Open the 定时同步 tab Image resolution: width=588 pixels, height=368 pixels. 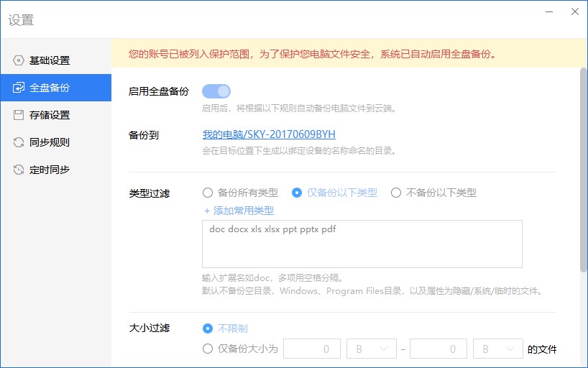(56, 170)
